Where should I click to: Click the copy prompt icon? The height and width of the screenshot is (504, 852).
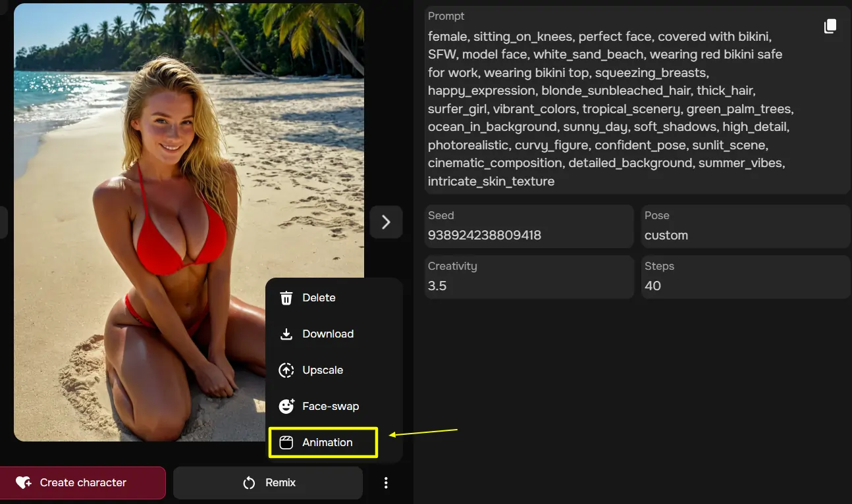point(830,26)
